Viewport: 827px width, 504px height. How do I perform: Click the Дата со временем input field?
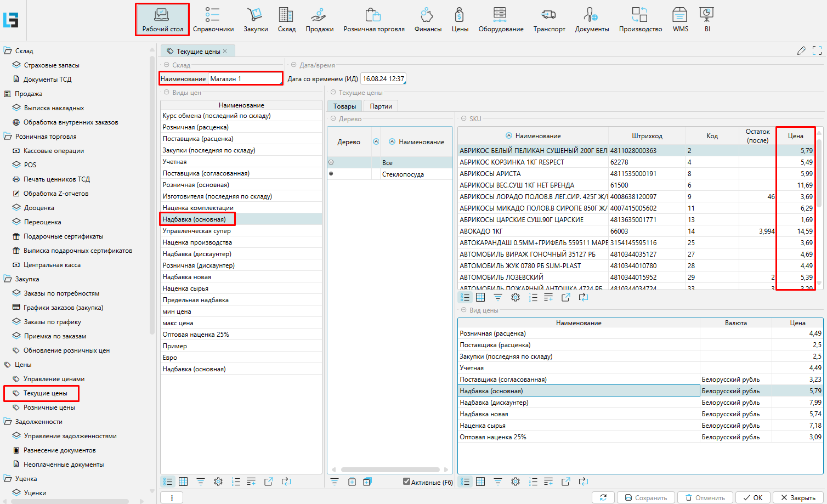[x=383, y=79]
